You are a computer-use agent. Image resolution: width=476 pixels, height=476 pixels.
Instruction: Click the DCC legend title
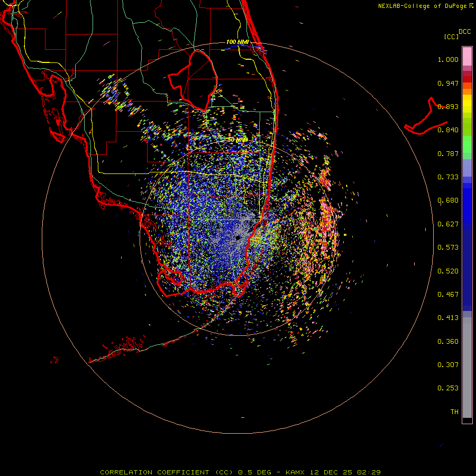point(465,32)
